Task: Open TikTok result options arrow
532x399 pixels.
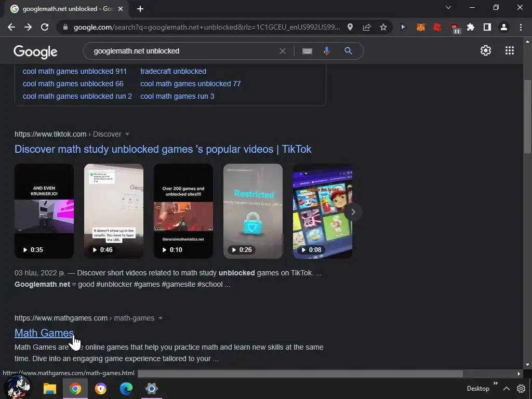Action: pyautogui.click(x=127, y=135)
